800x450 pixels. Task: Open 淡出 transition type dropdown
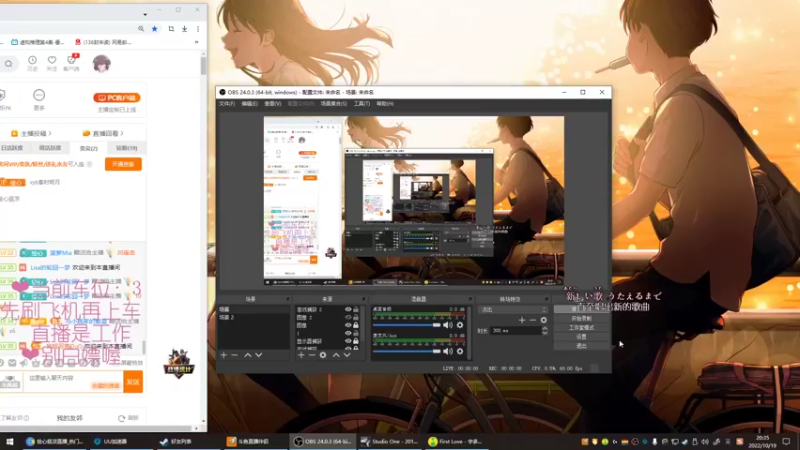(513, 310)
